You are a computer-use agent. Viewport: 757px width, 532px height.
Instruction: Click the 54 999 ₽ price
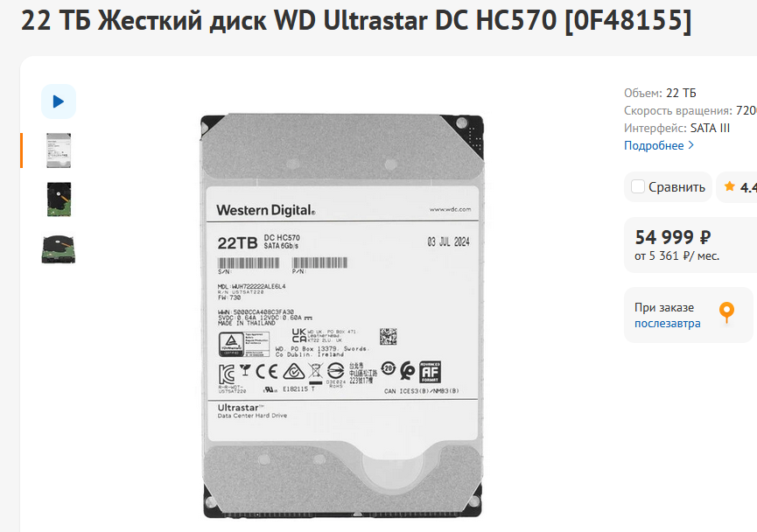click(x=672, y=237)
